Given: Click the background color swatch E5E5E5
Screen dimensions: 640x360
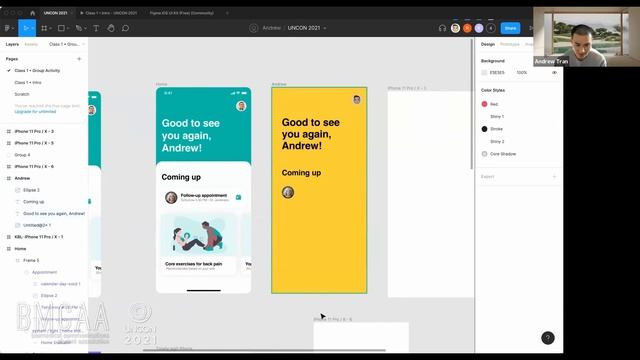Looking at the screenshot, I should tap(484, 72).
